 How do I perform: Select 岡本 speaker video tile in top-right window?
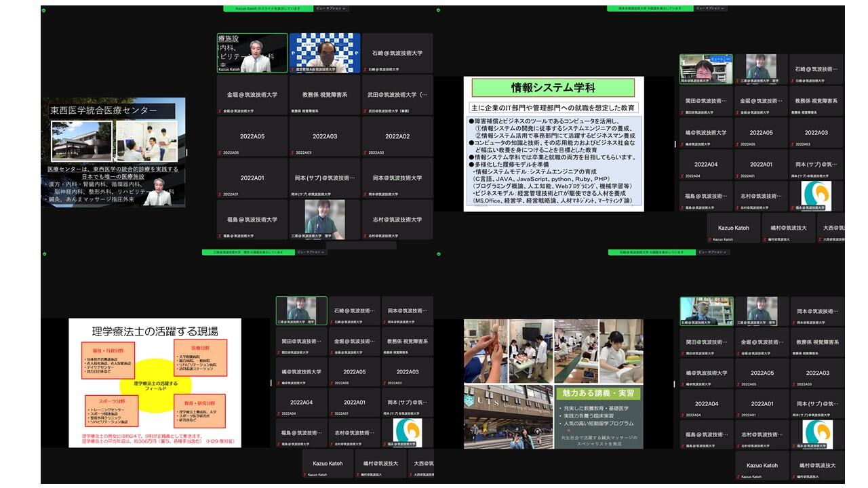[706, 69]
